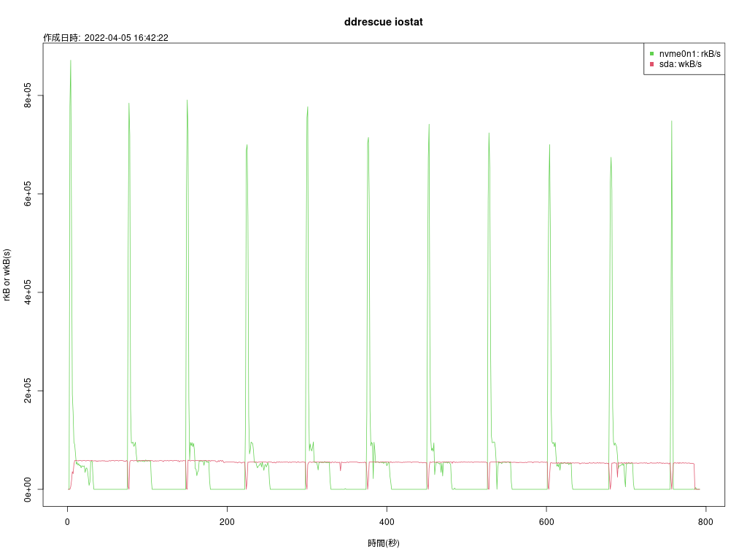Click the y-axis tick label '2e+05'
747x560 pixels.
[x=28, y=391]
